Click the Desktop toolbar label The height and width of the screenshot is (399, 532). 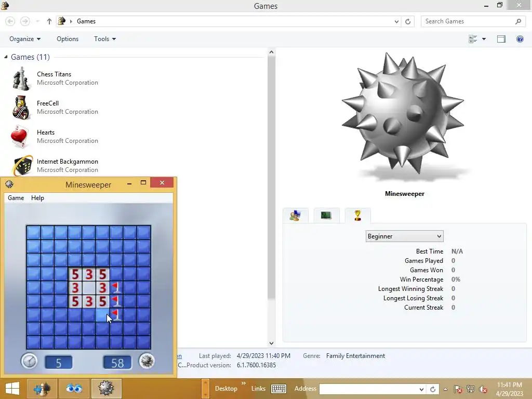226,389
